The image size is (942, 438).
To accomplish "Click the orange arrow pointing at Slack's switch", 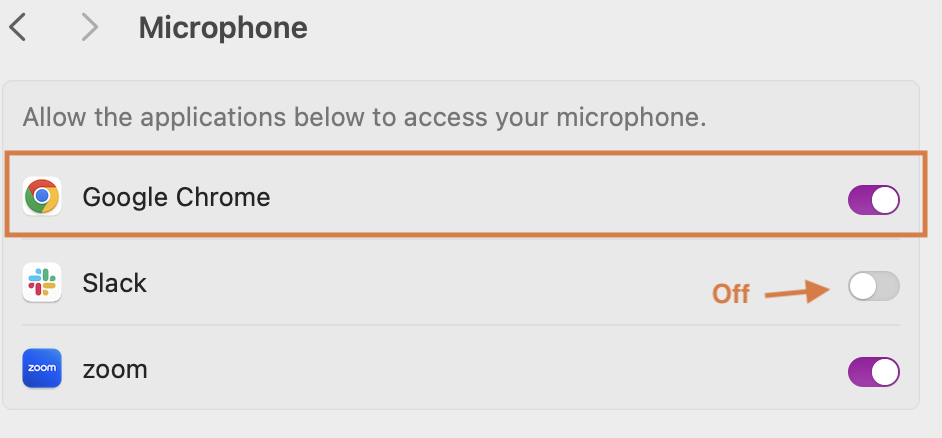I will pos(797,291).
